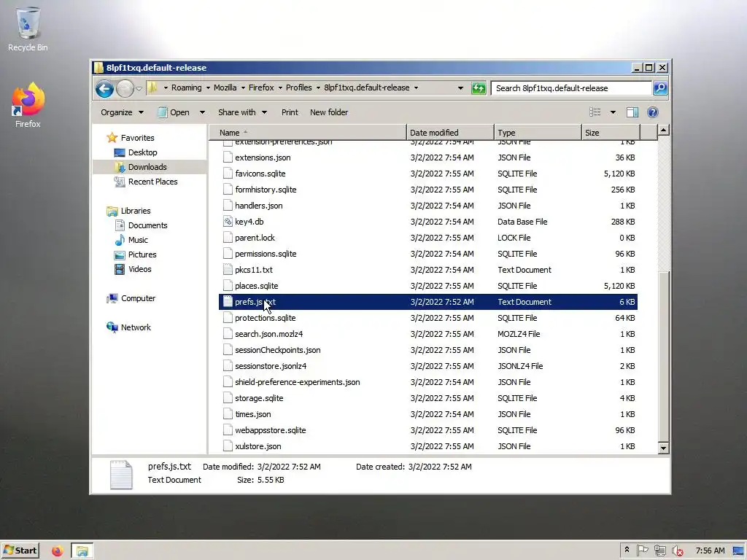
Task: Click the search magnifier button
Action: pyautogui.click(x=660, y=88)
